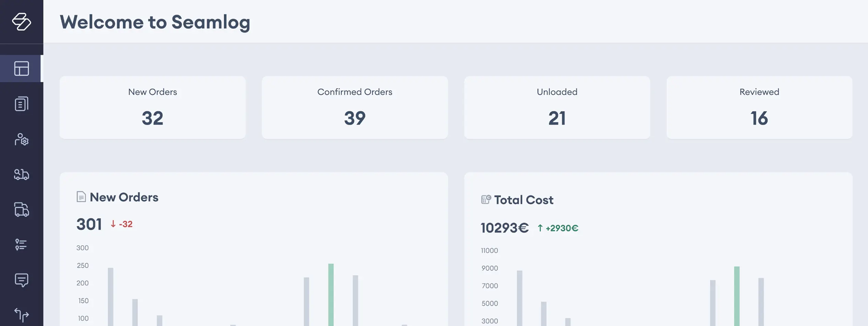Select the Unloaded 21 summary card
868x326 pixels.
coord(557,107)
